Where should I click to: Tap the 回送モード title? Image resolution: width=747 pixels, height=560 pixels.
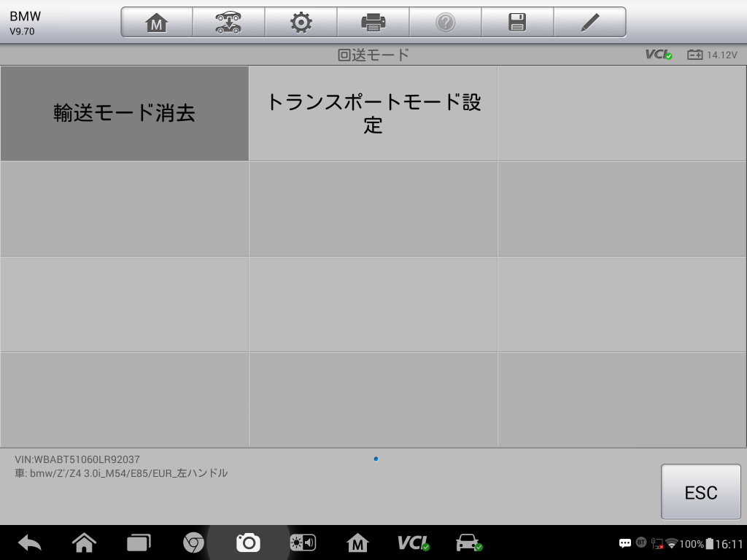pos(373,55)
